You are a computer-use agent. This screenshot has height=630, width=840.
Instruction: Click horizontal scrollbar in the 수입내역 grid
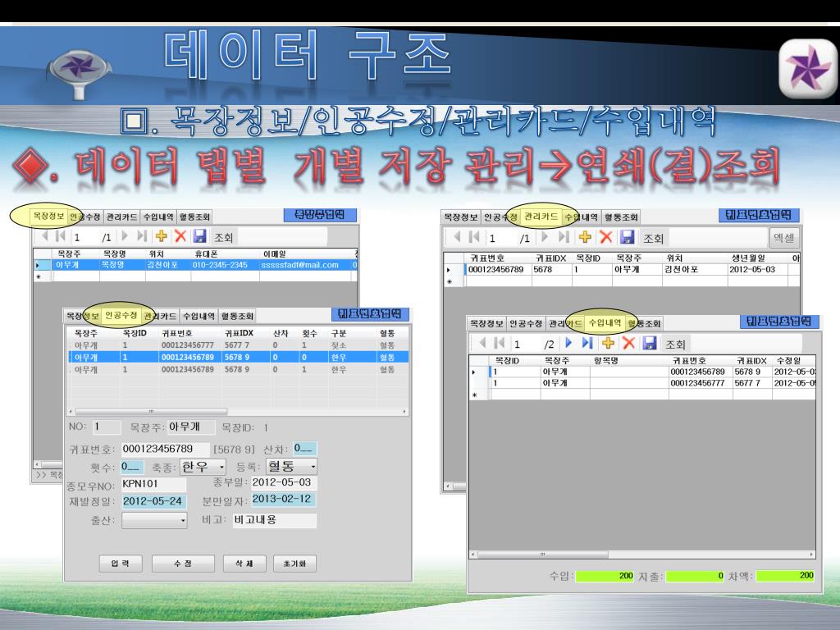(542, 555)
